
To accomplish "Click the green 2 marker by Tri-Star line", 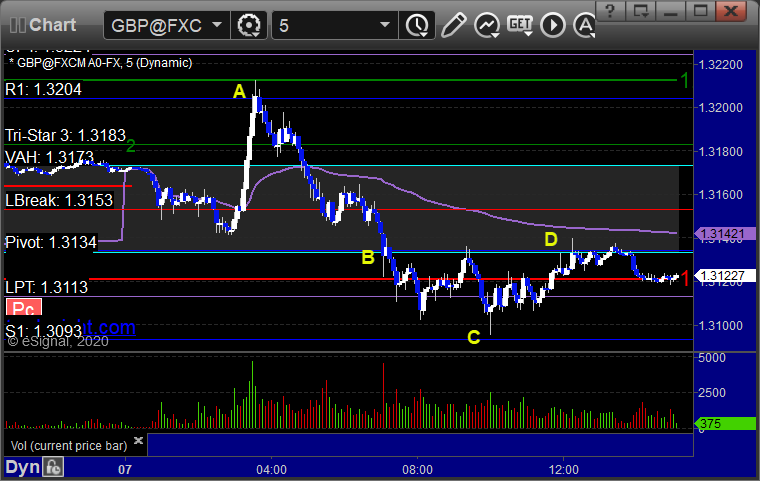I will coord(130,146).
